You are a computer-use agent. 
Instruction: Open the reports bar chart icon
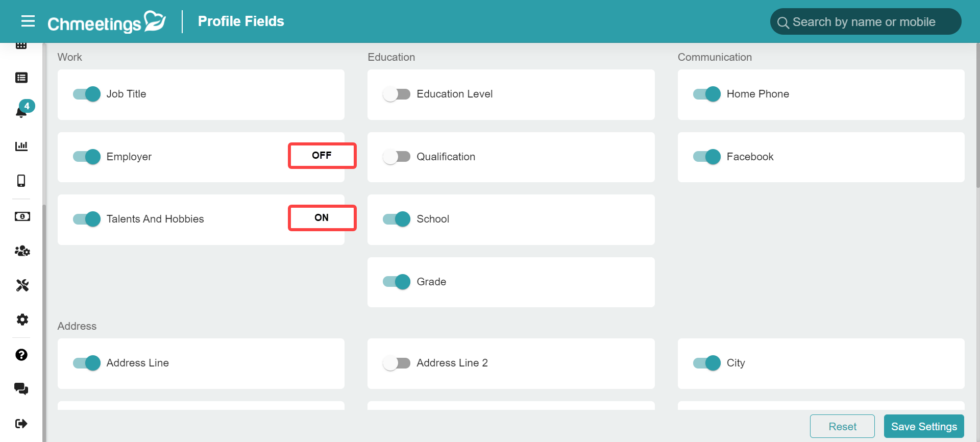[21, 146]
